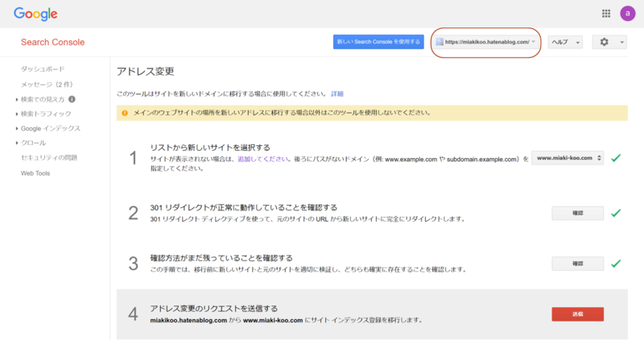Image resolution: width=644 pixels, height=341 pixels.
Task: Click the アドレス変更 page heading
Action: point(146,71)
